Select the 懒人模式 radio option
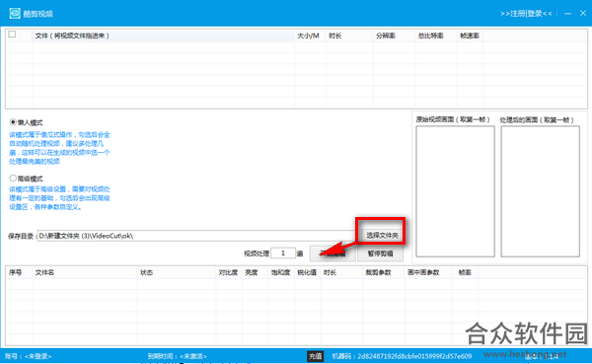The height and width of the screenshot is (364, 592). pos(13,122)
